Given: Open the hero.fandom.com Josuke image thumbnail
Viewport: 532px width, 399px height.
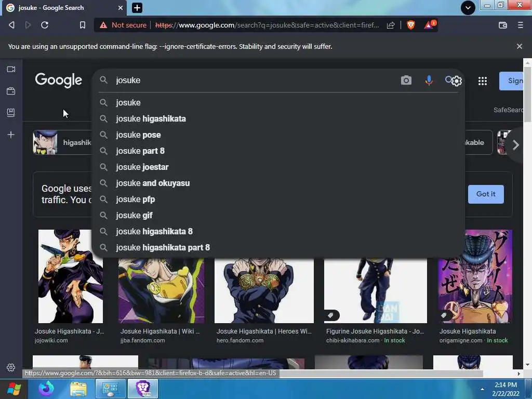Looking at the screenshot, I should pyautogui.click(x=264, y=291).
